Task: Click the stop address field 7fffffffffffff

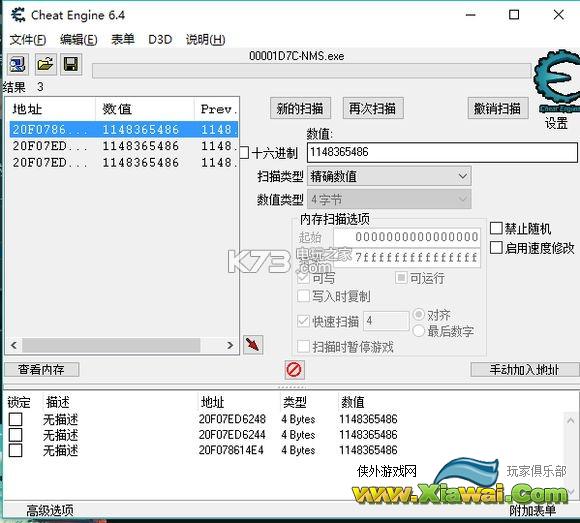Action: coord(407,257)
